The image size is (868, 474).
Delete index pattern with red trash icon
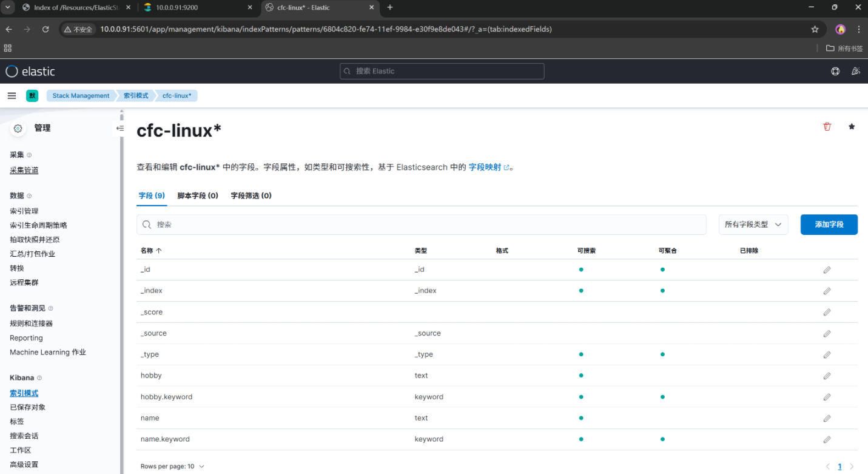coord(827,126)
